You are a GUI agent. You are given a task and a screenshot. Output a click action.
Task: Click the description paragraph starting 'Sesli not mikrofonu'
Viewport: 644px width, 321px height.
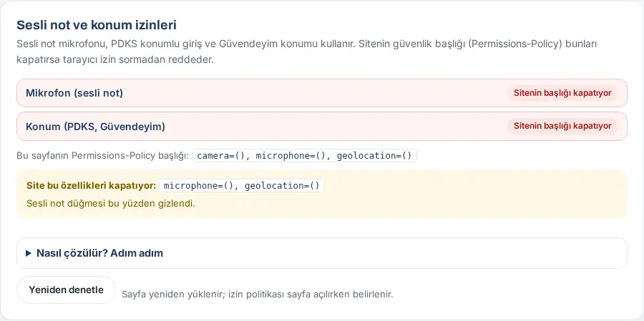(x=307, y=51)
